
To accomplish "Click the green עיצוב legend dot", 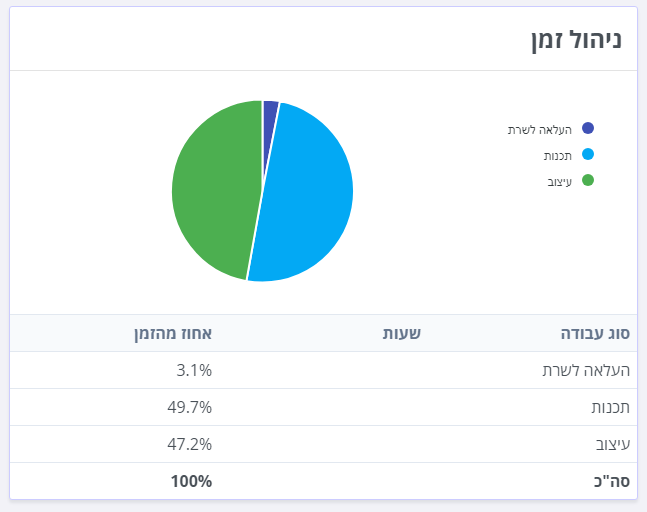I will [x=588, y=180].
